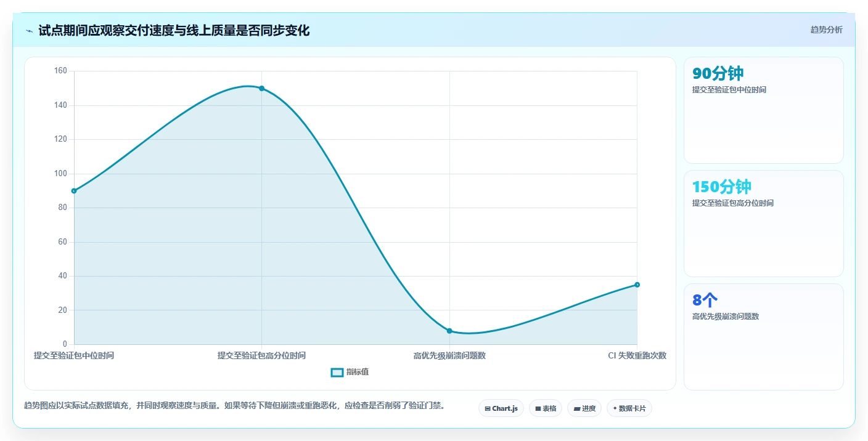This screenshot has height=441, width=868.
Task: Click the Chart.js chip
Action: [501, 408]
